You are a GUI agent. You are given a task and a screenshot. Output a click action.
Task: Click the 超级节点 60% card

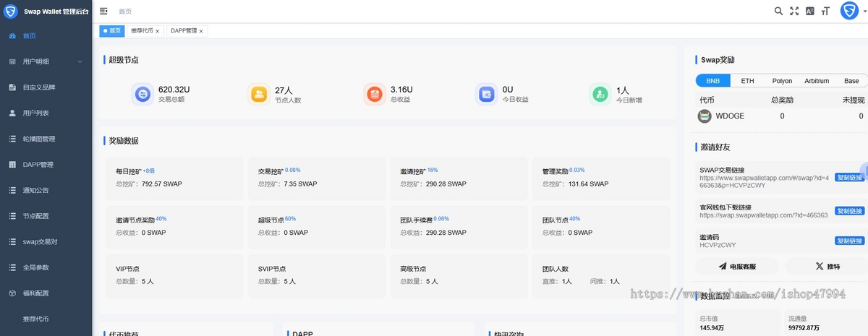[317, 226]
